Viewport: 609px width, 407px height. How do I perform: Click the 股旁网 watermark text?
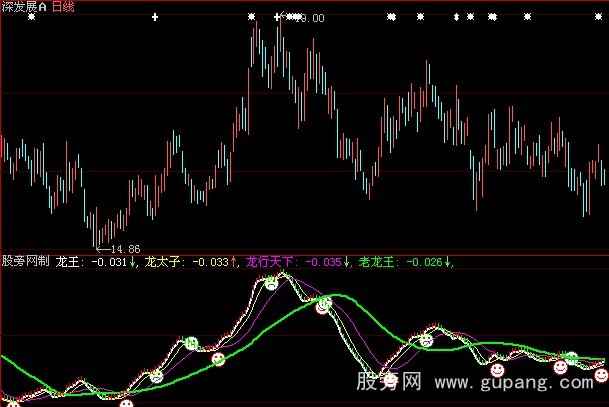(390, 383)
